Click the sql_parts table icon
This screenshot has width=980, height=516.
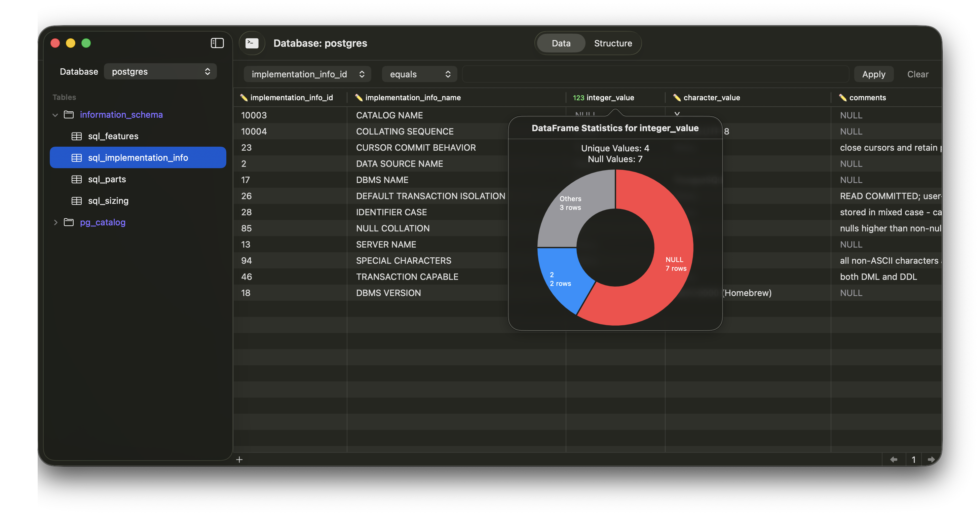point(76,179)
